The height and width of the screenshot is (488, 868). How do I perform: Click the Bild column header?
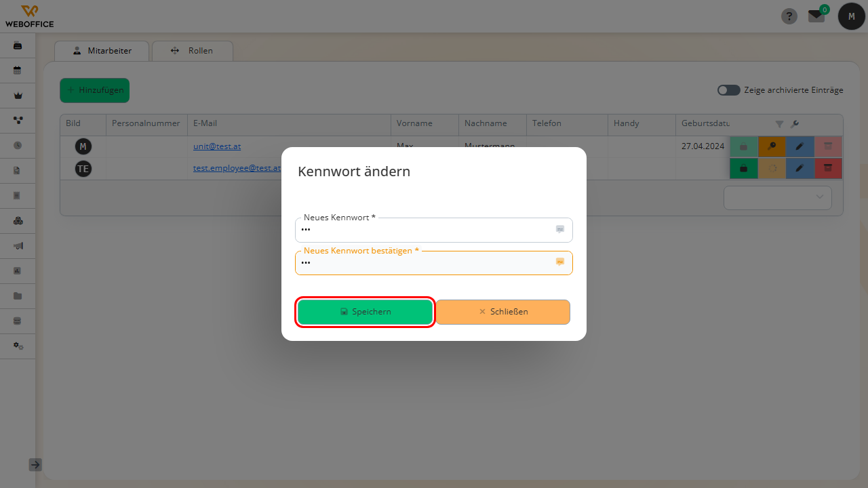pos(83,124)
